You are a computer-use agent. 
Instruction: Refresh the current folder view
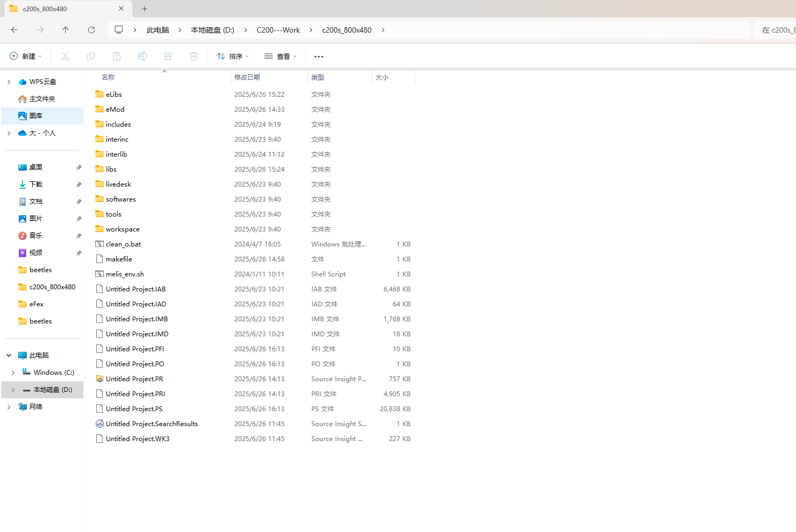point(91,30)
